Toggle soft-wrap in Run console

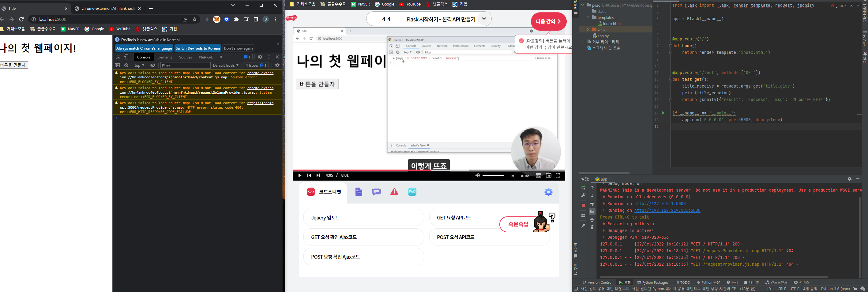click(592, 204)
